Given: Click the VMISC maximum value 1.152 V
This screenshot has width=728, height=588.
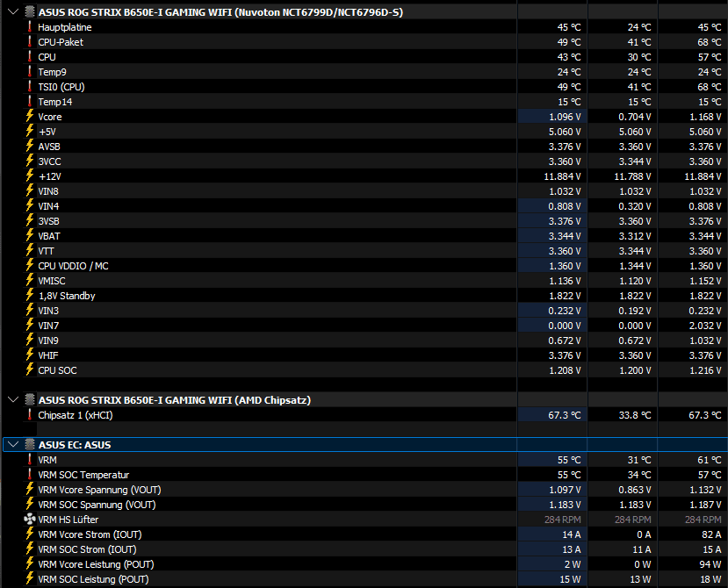Looking at the screenshot, I should point(705,281).
